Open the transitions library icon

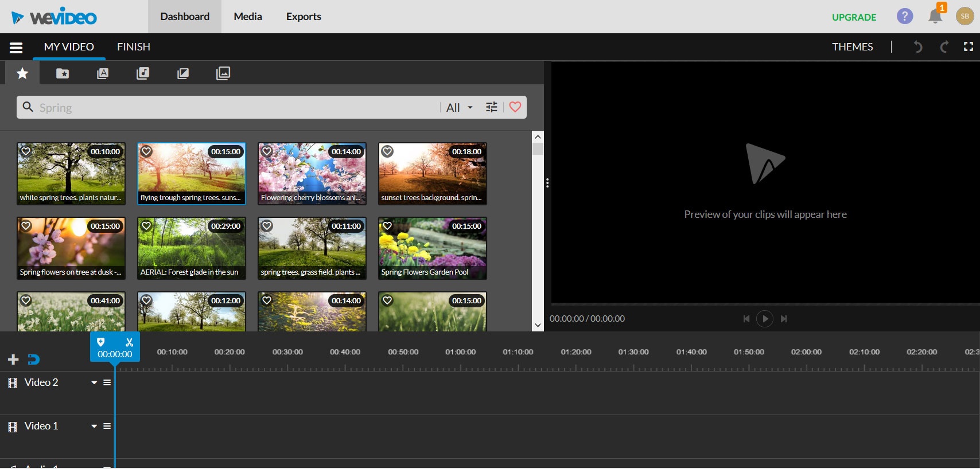[x=183, y=73]
